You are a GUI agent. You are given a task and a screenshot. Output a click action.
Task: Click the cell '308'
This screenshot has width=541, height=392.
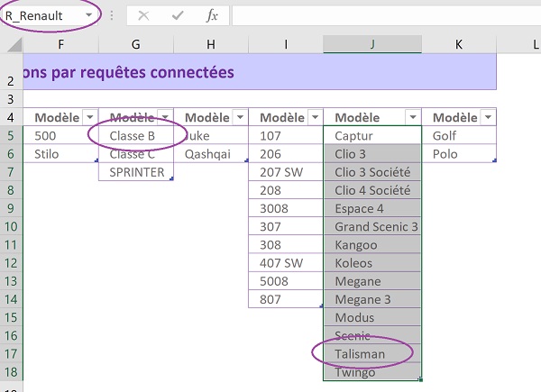click(286, 245)
